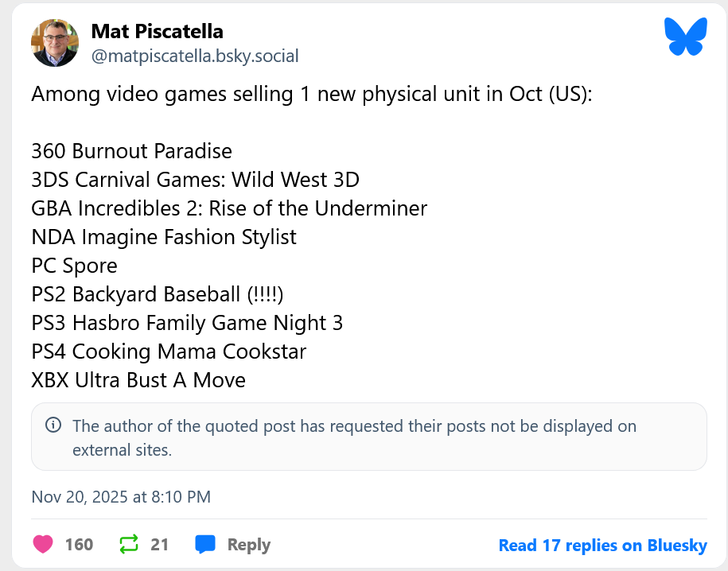Open Mat Piscatella's profile avatar
The image size is (728, 571).
pyautogui.click(x=55, y=43)
